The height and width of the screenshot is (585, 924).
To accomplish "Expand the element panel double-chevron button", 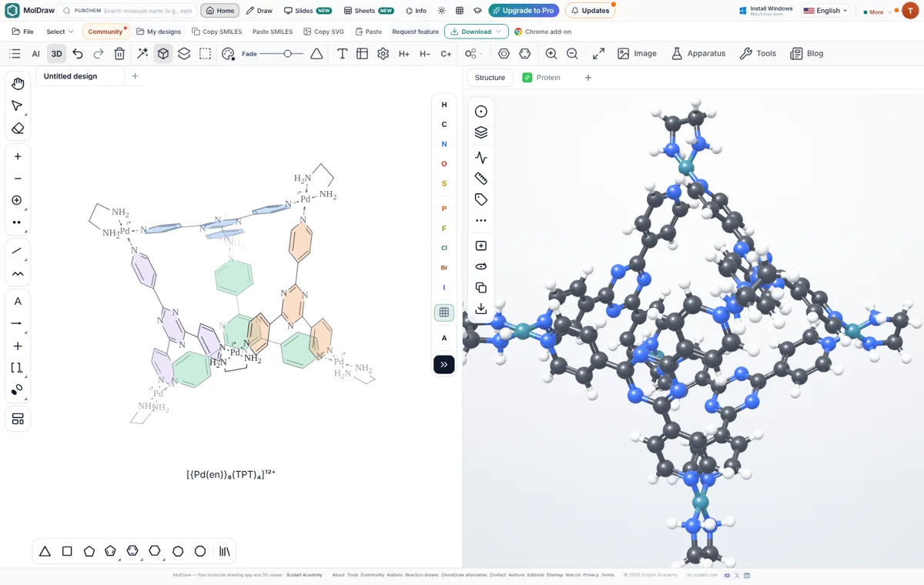I will pos(444,364).
